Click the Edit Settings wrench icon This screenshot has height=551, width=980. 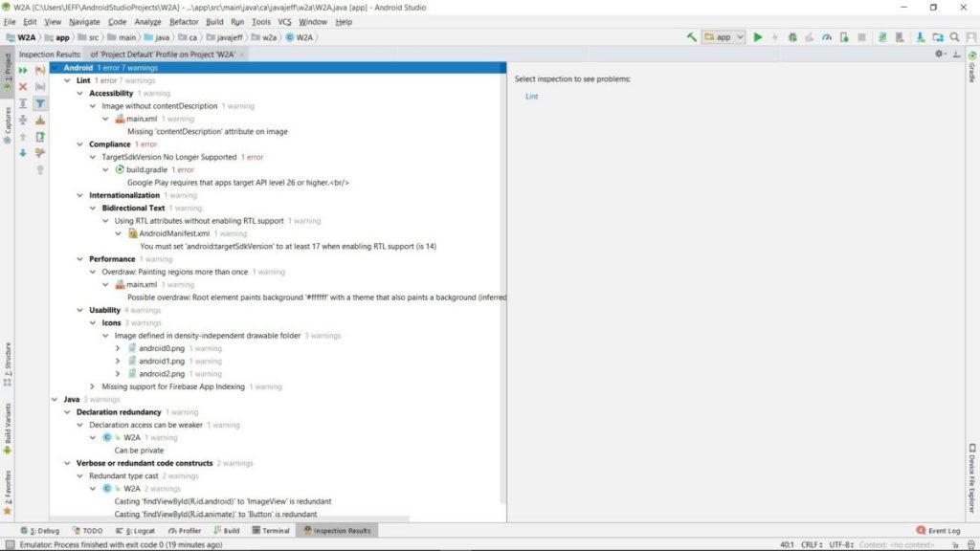pos(40,153)
